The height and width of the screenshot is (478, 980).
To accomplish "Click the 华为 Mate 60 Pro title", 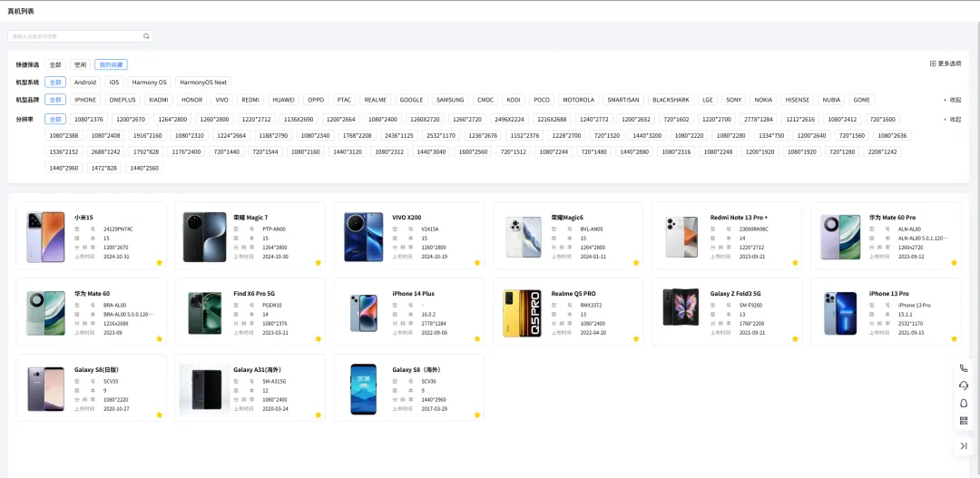I will tap(892, 218).
